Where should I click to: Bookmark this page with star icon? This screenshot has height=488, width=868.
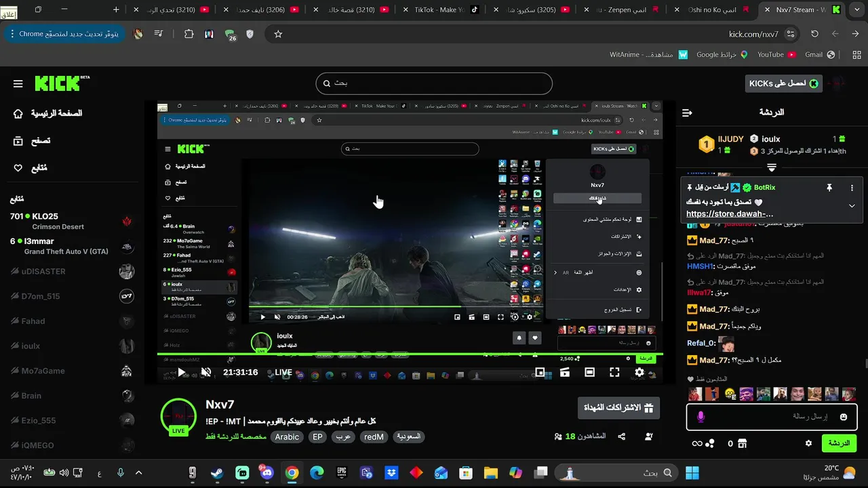pyautogui.click(x=278, y=34)
